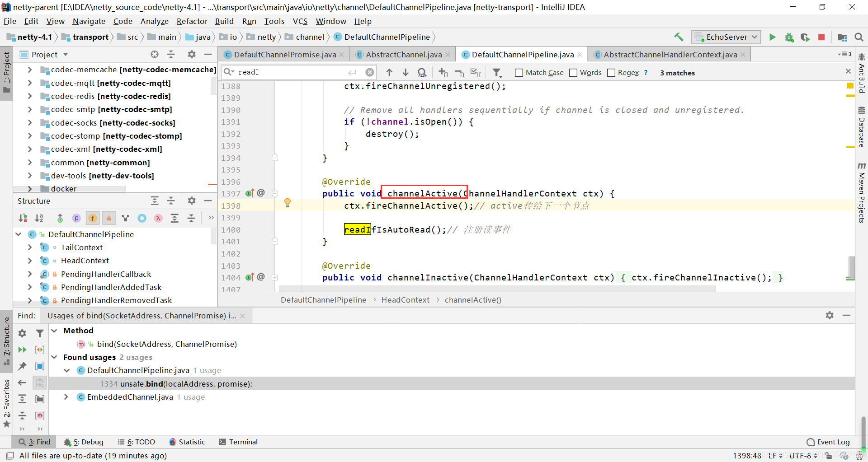Open Search Everywhere magnifier icon
The width and height of the screenshot is (868, 462).
click(859, 37)
